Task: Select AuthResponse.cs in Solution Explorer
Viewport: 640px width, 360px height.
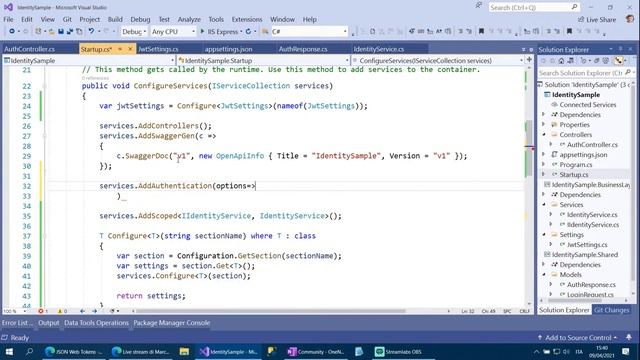Action: pyautogui.click(x=591, y=284)
